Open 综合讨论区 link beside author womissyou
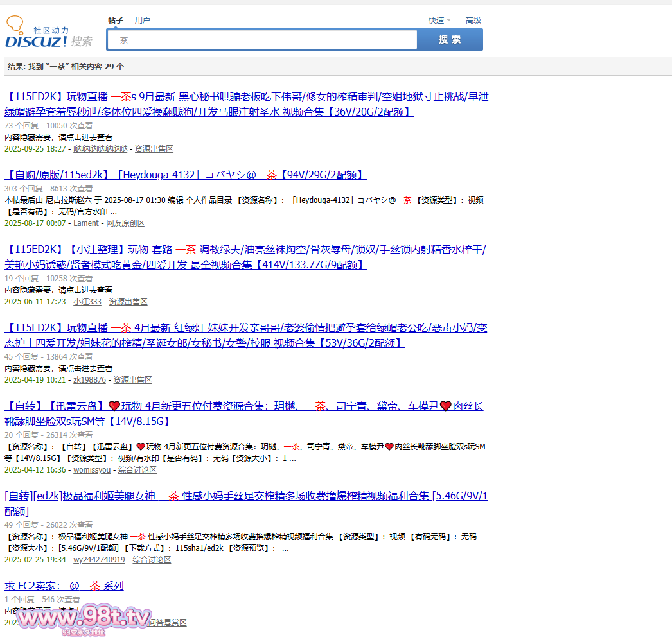 click(137, 470)
